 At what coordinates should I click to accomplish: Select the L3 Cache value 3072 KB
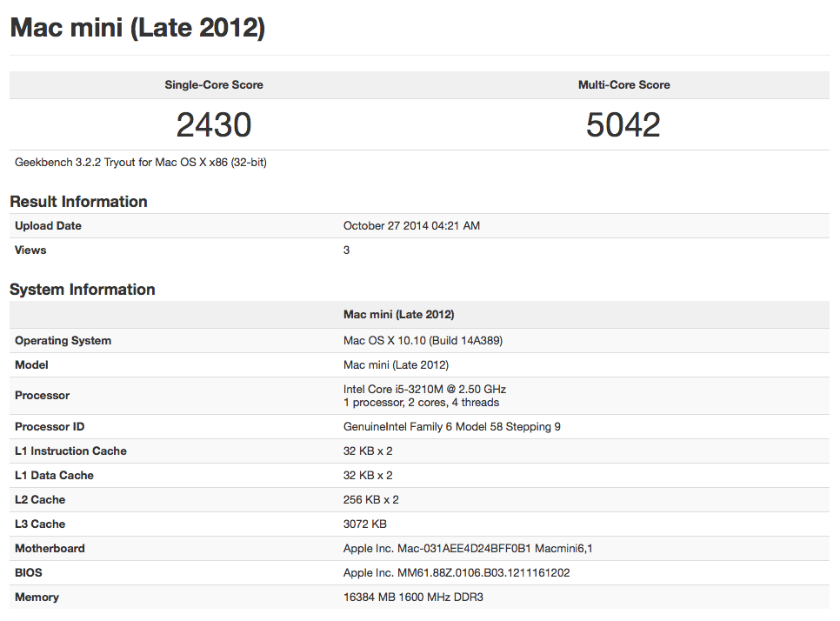click(x=365, y=524)
